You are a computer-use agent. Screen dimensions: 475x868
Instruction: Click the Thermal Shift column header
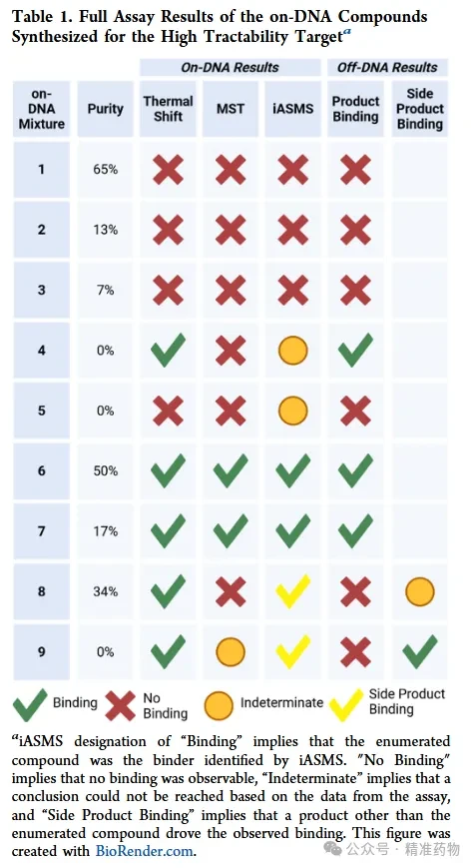click(168, 109)
